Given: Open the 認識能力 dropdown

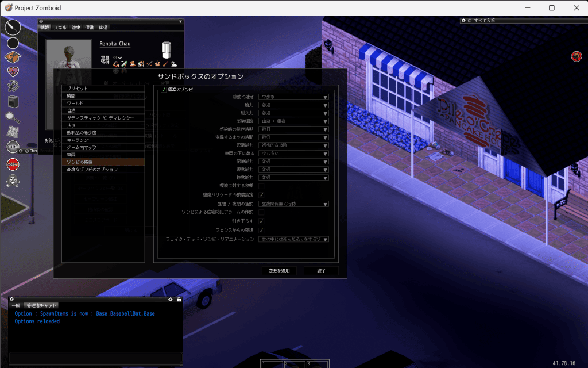Looking at the screenshot, I should [x=293, y=145].
